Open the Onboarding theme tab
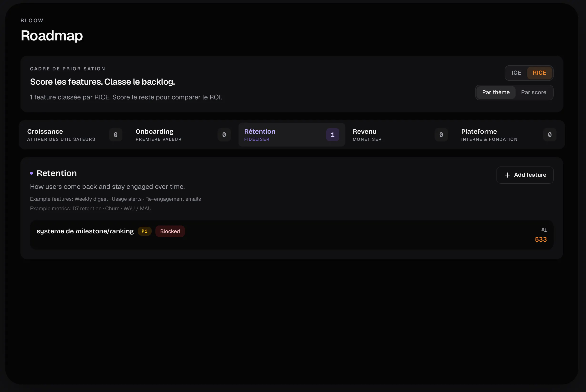This screenshot has width=586, height=392. tap(183, 135)
